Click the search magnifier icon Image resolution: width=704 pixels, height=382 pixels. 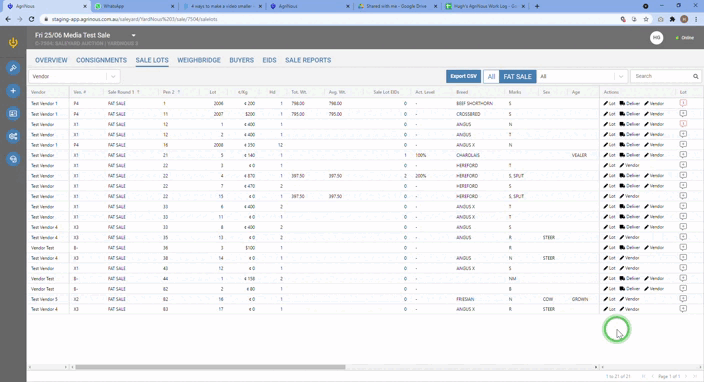[x=695, y=76]
